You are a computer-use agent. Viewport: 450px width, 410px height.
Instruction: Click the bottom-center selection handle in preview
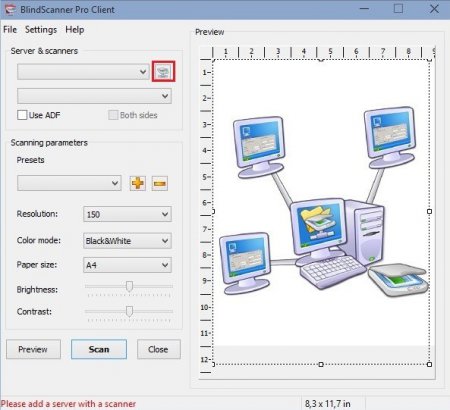(x=321, y=364)
